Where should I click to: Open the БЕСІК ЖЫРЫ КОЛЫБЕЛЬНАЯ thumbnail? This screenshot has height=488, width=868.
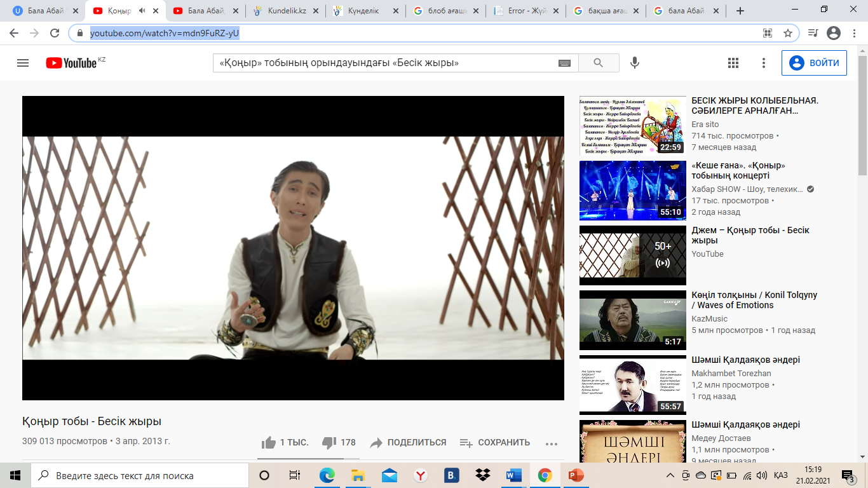633,126
